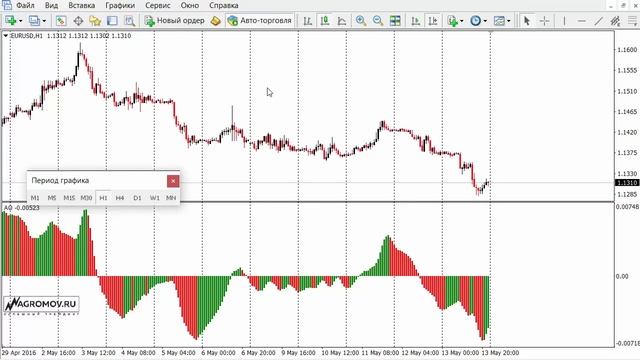Toggle Авто-торговля on or off

[x=260, y=20]
